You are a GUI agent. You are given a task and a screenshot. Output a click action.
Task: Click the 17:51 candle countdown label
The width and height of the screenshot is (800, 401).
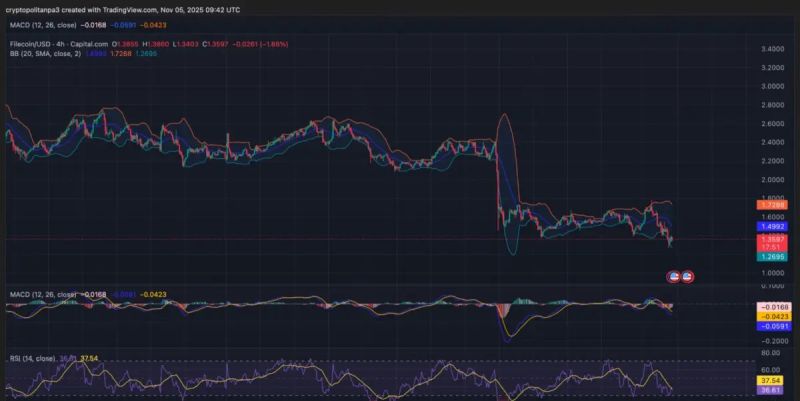tap(772, 247)
